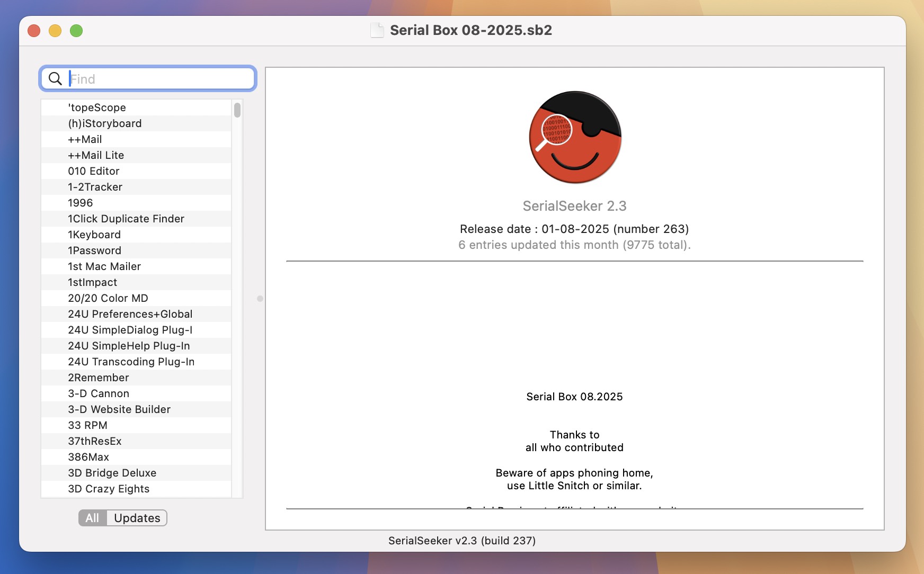
Task: Select the All tab
Action: (92, 518)
